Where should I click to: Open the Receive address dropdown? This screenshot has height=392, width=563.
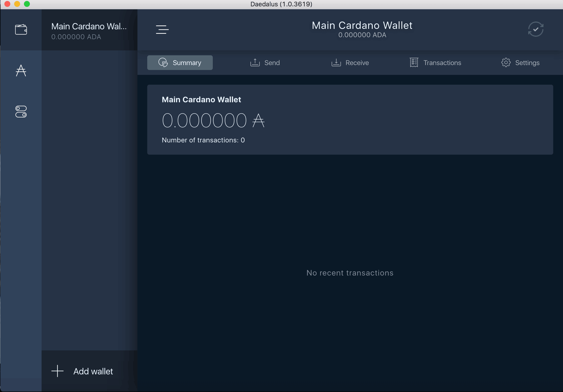(x=350, y=62)
